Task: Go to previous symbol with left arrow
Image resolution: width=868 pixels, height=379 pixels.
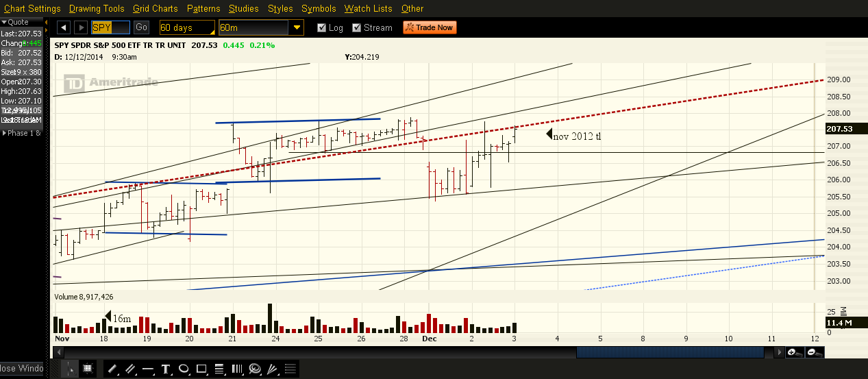Action: tap(63, 27)
